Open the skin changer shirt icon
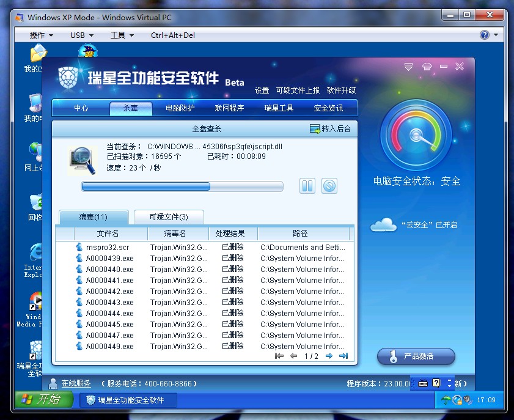 tap(427, 67)
